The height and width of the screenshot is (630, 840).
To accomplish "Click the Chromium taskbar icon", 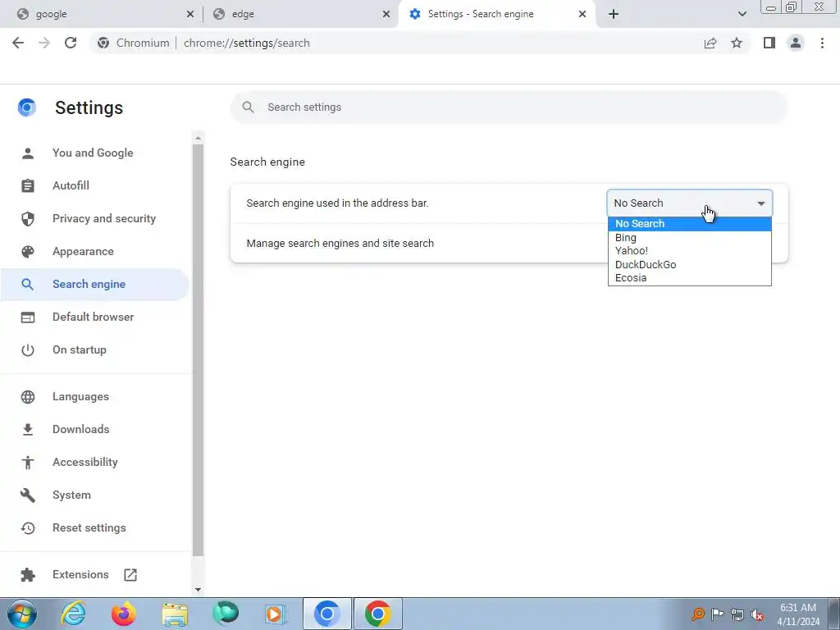I will click(x=327, y=614).
